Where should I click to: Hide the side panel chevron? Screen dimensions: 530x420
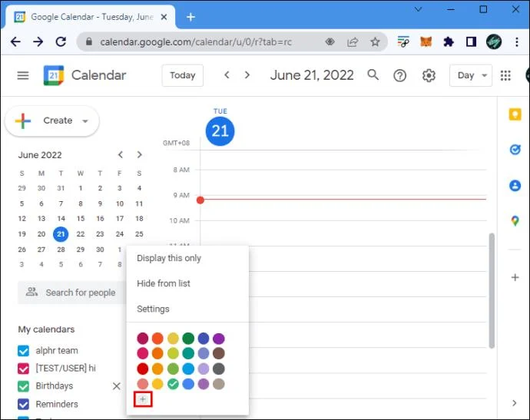[x=514, y=403]
